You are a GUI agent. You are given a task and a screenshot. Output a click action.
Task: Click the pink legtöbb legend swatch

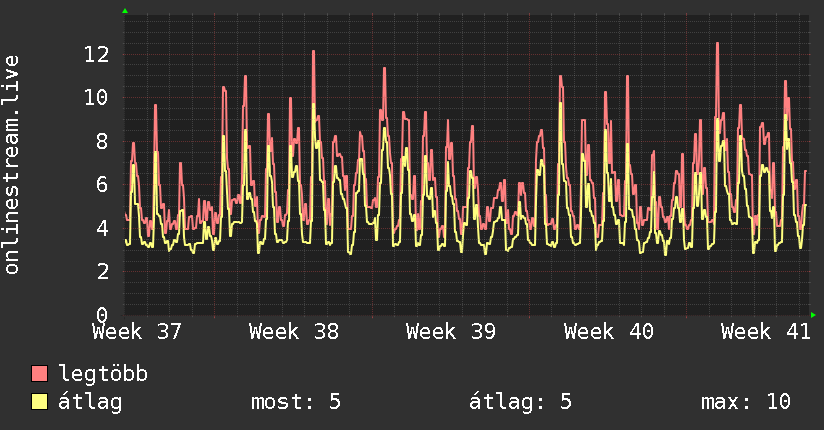point(39,373)
